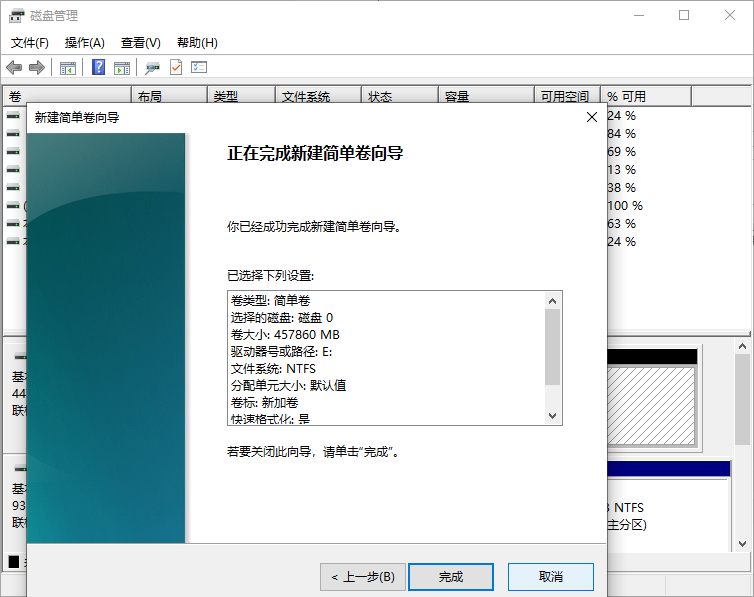Close the 磁盘管理 window

pos(729,15)
